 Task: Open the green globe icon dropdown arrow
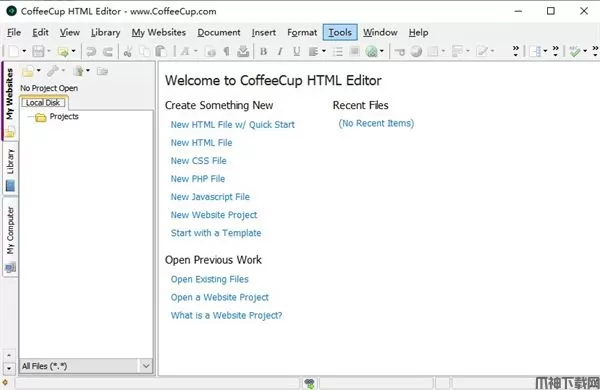point(382,51)
